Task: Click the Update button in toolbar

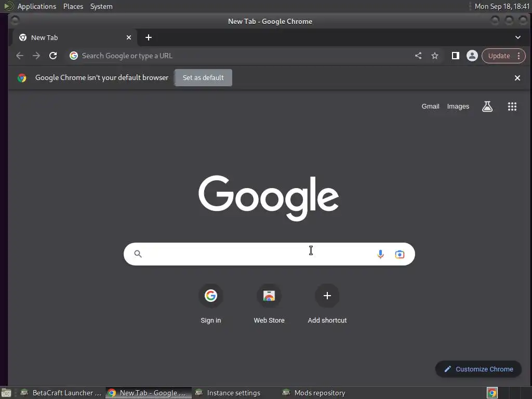Action: [x=499, y=56]
